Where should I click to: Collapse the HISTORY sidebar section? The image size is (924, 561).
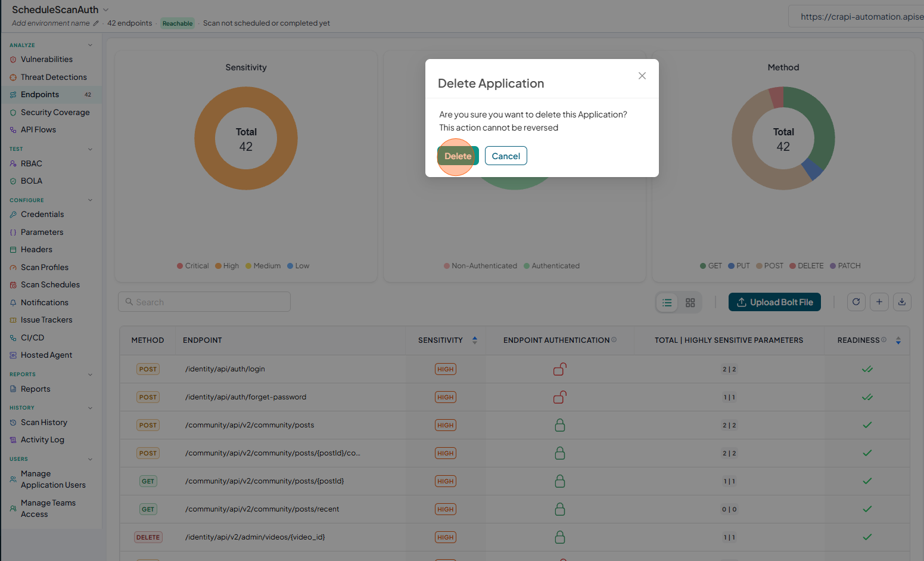click(90, 408)
